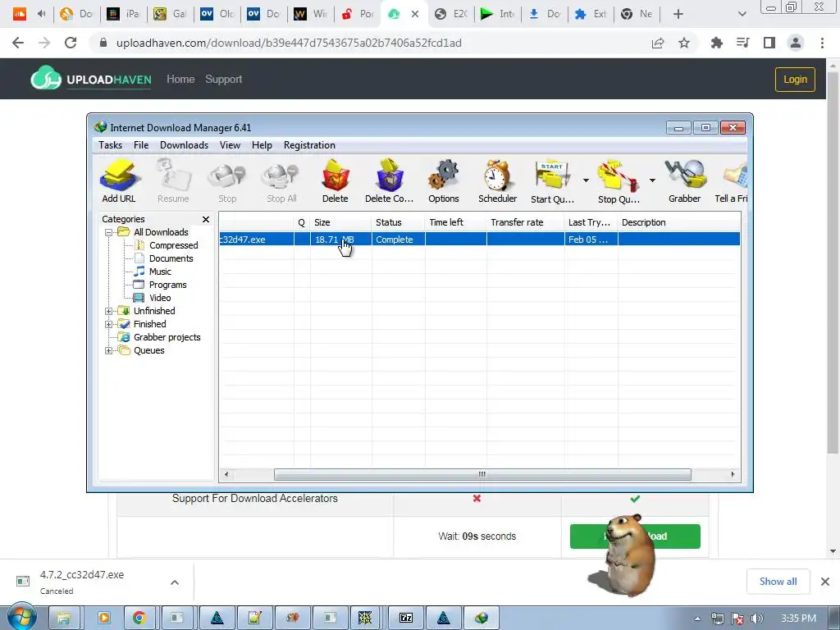Expand the Finished category

[x=109, y=324]
